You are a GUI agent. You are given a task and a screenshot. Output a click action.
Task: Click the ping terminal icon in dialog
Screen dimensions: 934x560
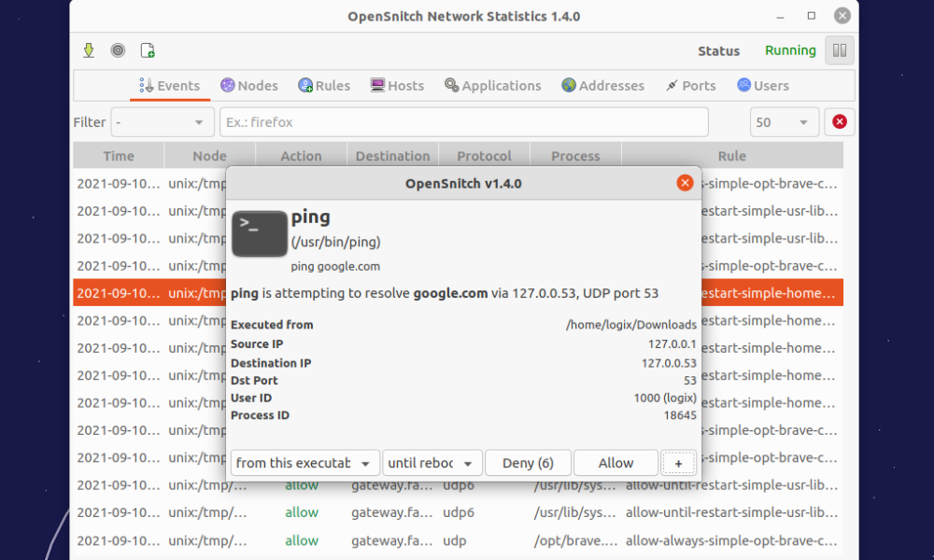(260, 234)
